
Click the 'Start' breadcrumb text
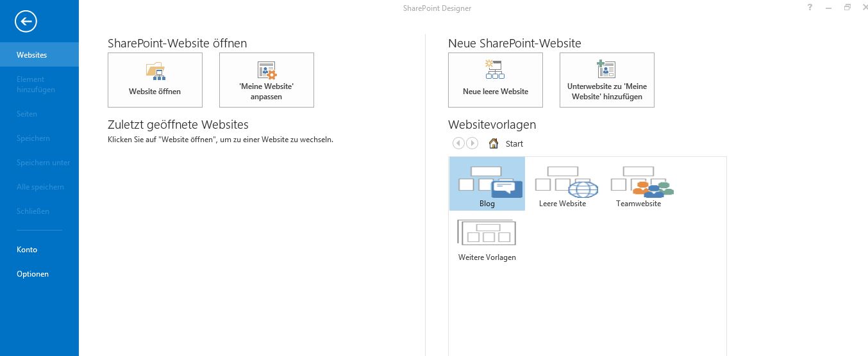(514, 144)
